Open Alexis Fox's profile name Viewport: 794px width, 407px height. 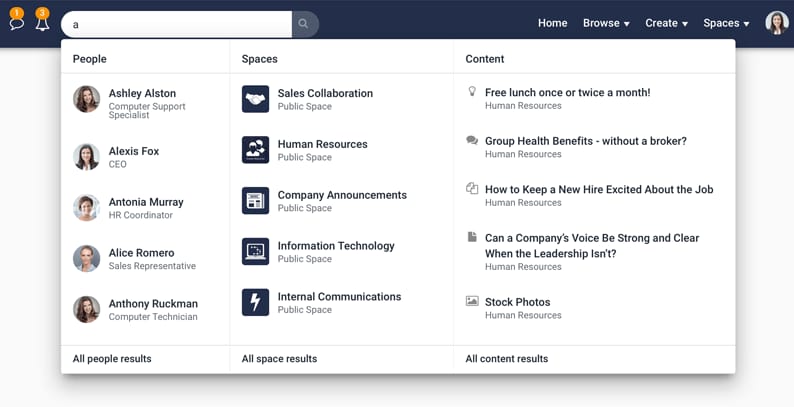click(x=134, y=151)
